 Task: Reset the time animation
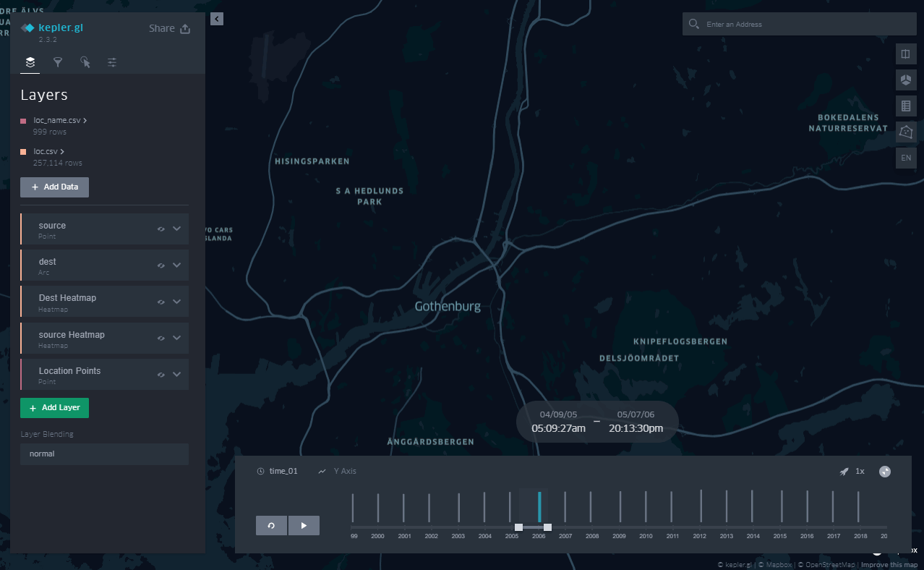(271, 526)
